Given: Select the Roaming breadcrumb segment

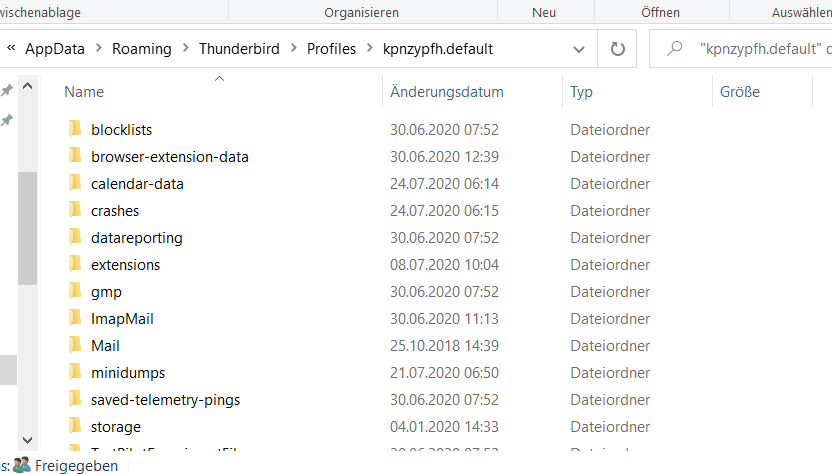Looking at the screenshot, I should 141,48.
